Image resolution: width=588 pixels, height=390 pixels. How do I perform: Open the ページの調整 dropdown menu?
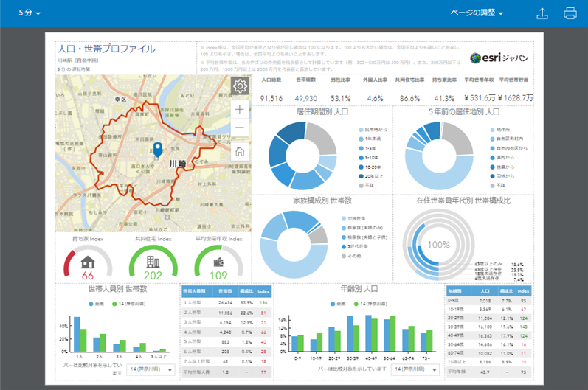pyautogui.click(x=477, y=13)
